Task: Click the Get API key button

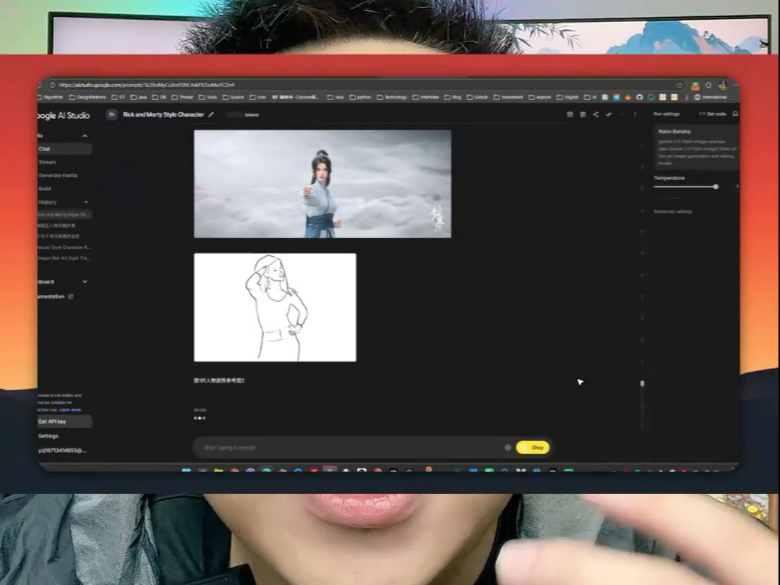Action: (65, 421)
